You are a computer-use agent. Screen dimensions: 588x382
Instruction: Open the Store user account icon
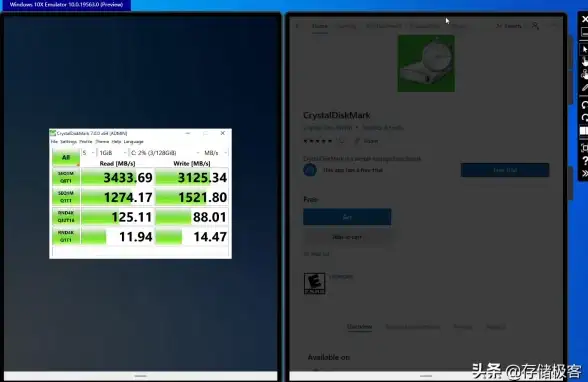[x=536, y=26]
